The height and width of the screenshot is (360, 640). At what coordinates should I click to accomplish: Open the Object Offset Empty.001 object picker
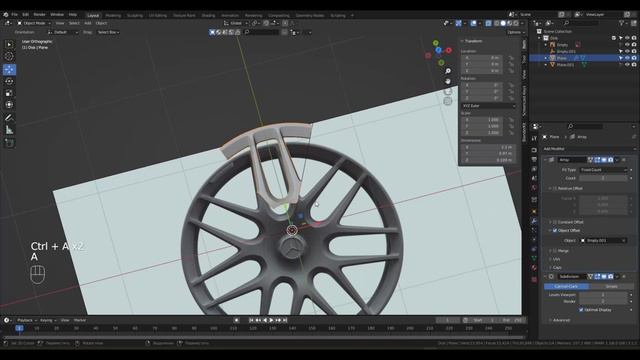603,240
